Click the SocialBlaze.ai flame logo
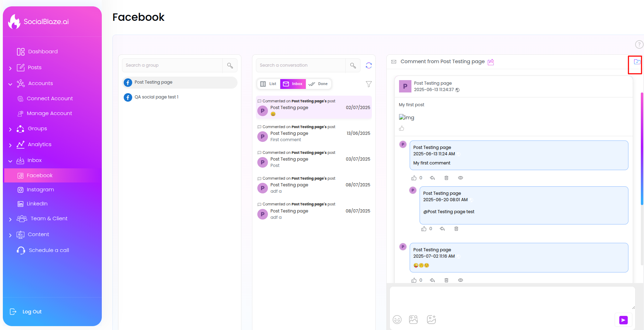Screen dimensions: 644x330 point(14,22)
